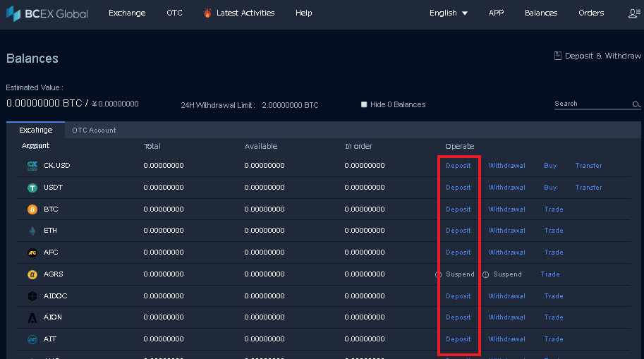Click Transfer for USDT
This screenshot has height=359, width=644.
point(588,188)
